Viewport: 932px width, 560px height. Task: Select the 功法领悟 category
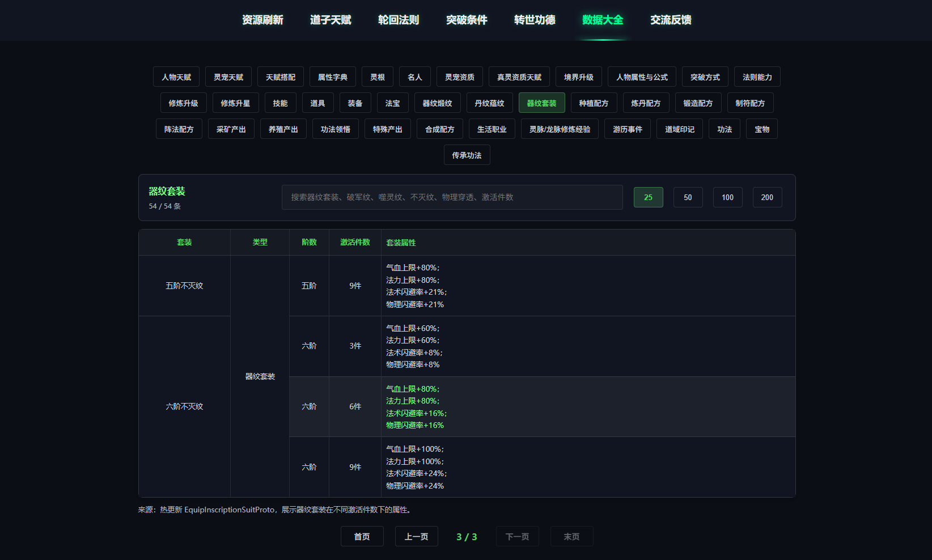[x=336, y=129]
